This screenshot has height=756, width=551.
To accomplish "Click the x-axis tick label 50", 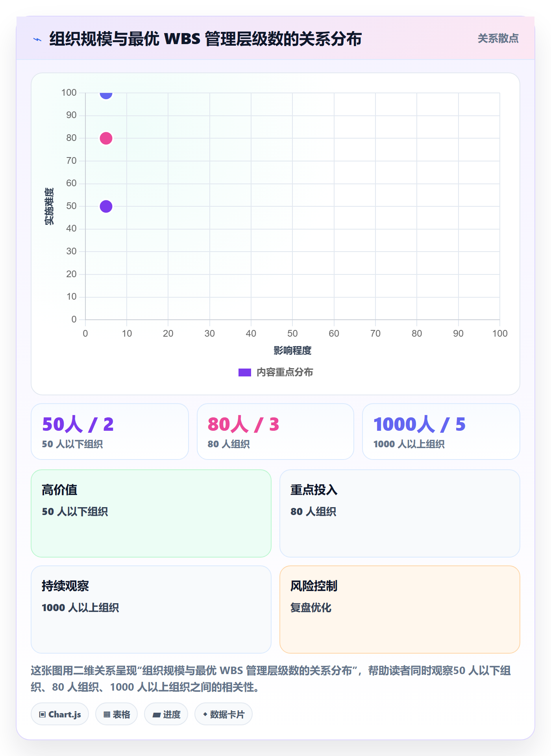I will pyautogui.click(x=292, y=334).
